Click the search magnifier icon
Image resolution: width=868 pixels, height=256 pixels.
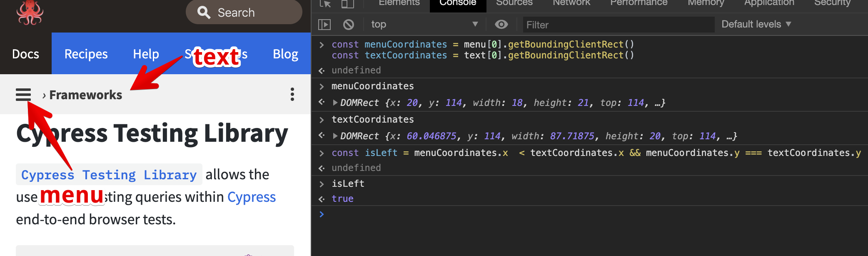click(x=204, y=12)
